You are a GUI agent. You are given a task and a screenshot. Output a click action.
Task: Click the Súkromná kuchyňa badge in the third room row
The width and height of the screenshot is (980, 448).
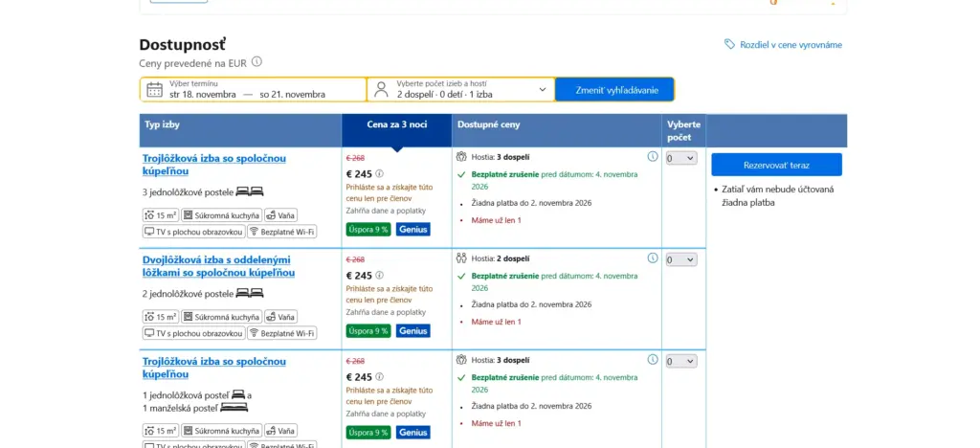pos(221,431)
